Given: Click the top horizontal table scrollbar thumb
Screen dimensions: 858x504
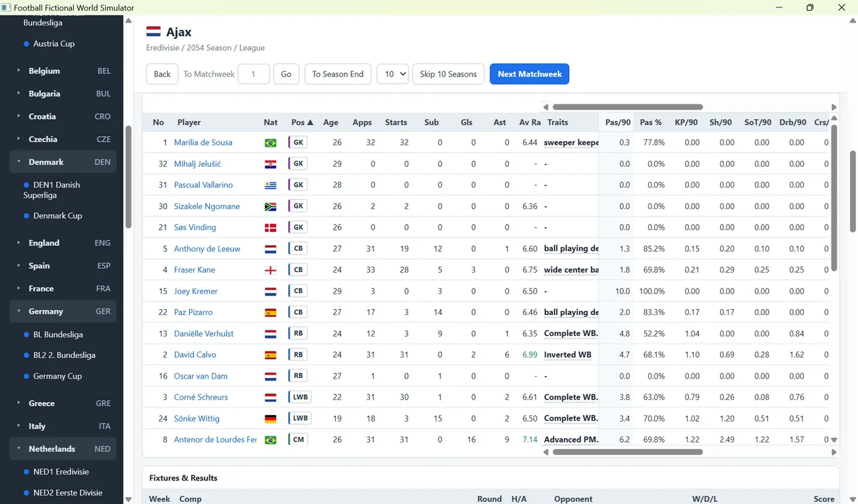Looking at the screenshot, I should (627, 107).
